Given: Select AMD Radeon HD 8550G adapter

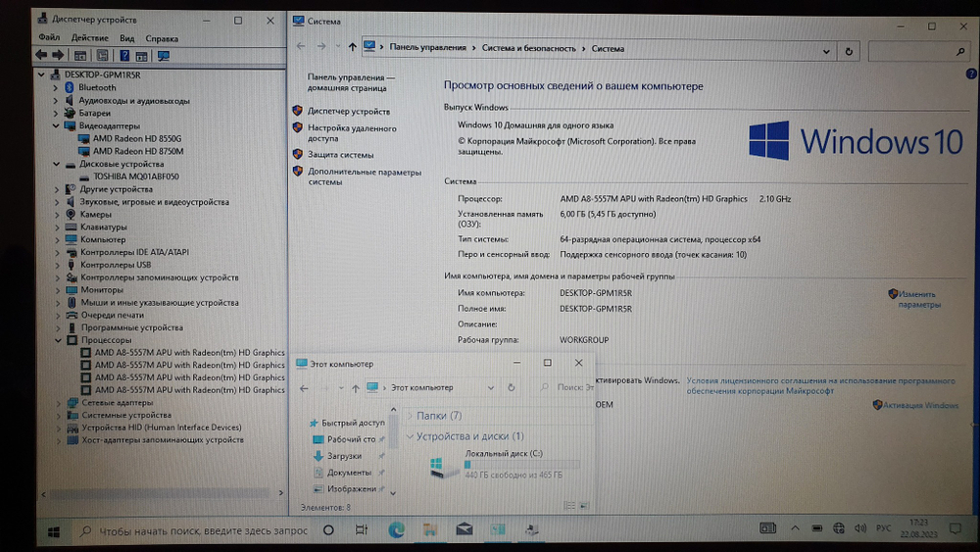Looking at the screenshot, I should click(137, 138).
